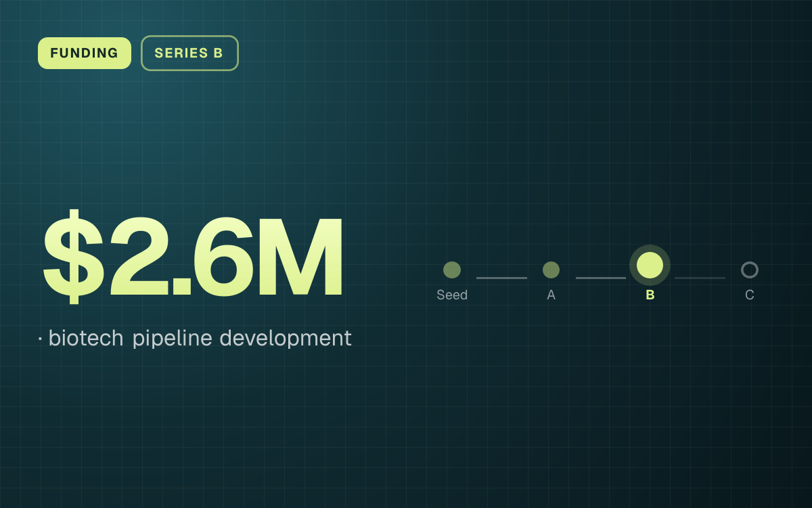Click the SERIES B outlined tag
The width and height of the screenshot is (812, 508).
click(189, 53)
